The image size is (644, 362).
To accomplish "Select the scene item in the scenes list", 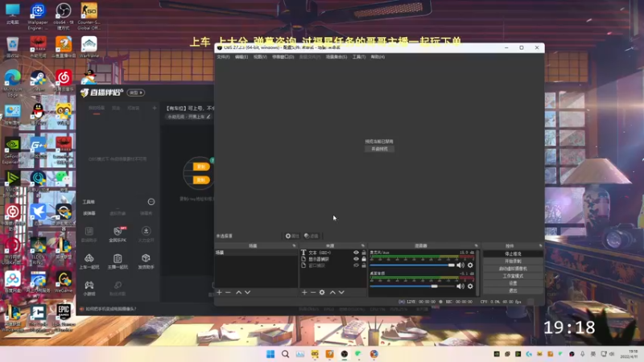I will pos(256,253).
